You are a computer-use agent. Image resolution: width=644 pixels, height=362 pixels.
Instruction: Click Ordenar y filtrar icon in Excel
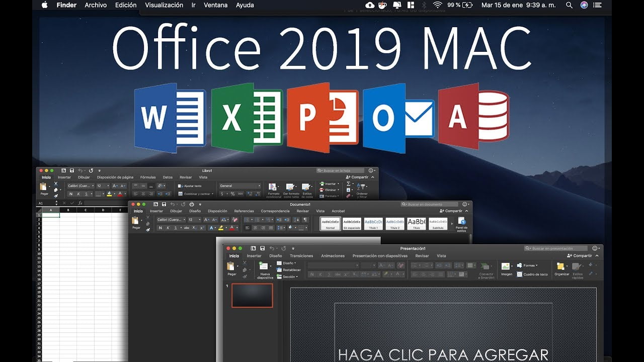[x=362, y=187]
